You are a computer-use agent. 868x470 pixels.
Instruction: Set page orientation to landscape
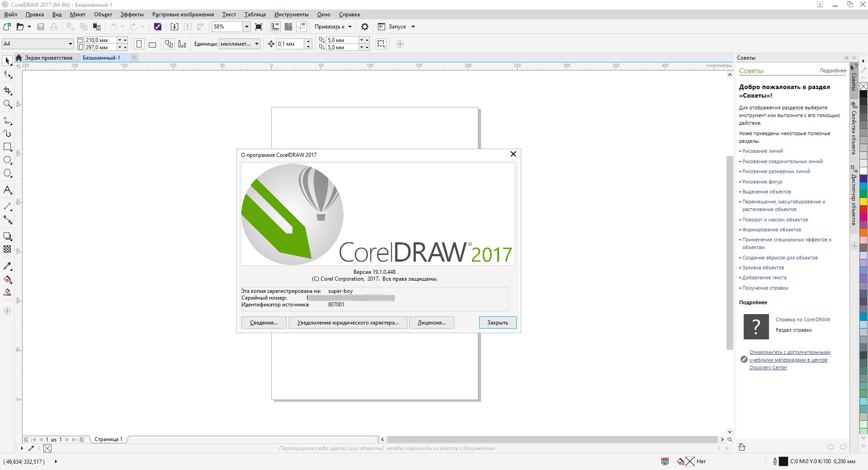tap(152, 44)
